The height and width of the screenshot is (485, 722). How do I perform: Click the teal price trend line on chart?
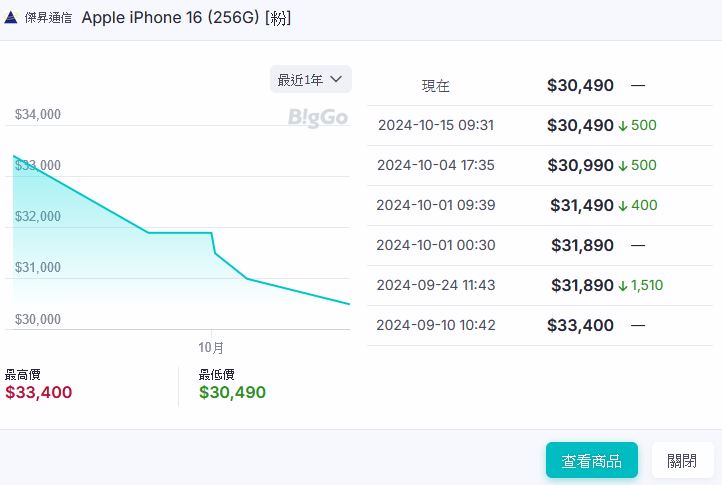[x=180, y=233]
